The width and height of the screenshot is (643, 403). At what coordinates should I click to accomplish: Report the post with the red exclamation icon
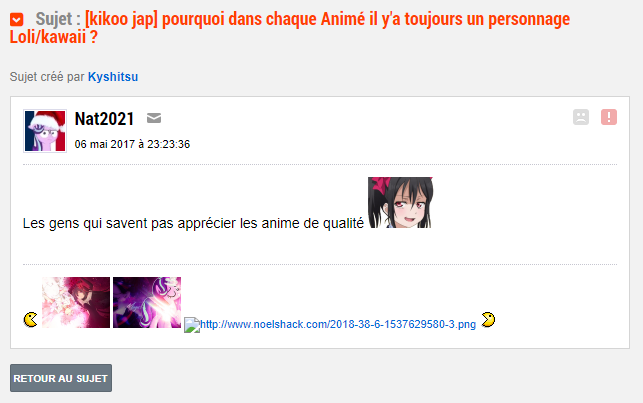pyautogui.click(x=609, y=117)
